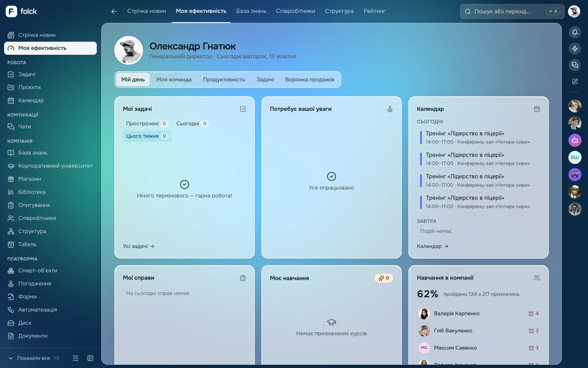
Task: Open the ВШ avatar in right rail
Action: 575,157
